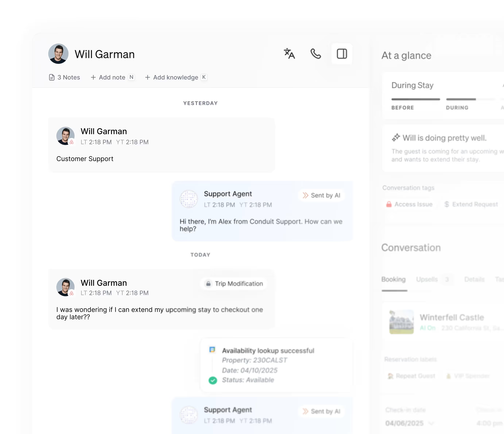Click the dollar icon on Extend Request tag

[447, 204]
